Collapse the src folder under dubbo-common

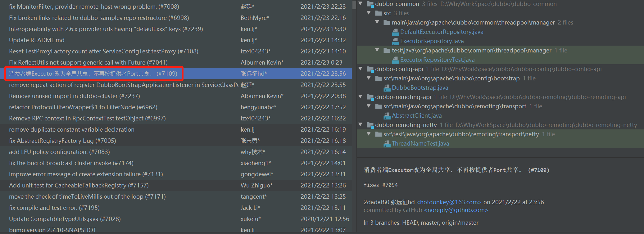pyautogui.click(x=369, y=13)
